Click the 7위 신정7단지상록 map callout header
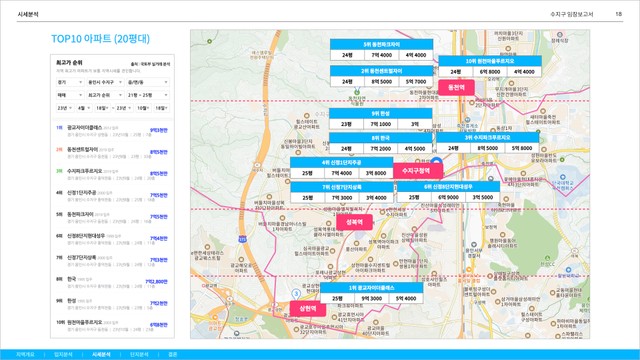This screenshot has width=640, height=360. [x=341, y=187]
